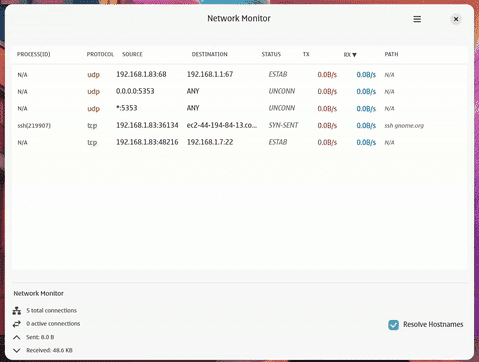Screen dimensions: 479x362
Task: Sort by the PATH column header
Action: (391, 54)
